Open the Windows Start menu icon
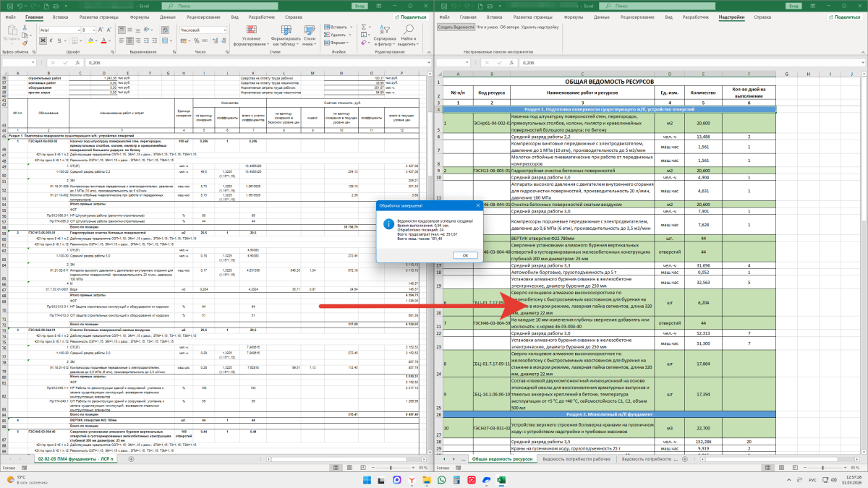The width and height of the screenshot is (868, 488). (365, 480)
